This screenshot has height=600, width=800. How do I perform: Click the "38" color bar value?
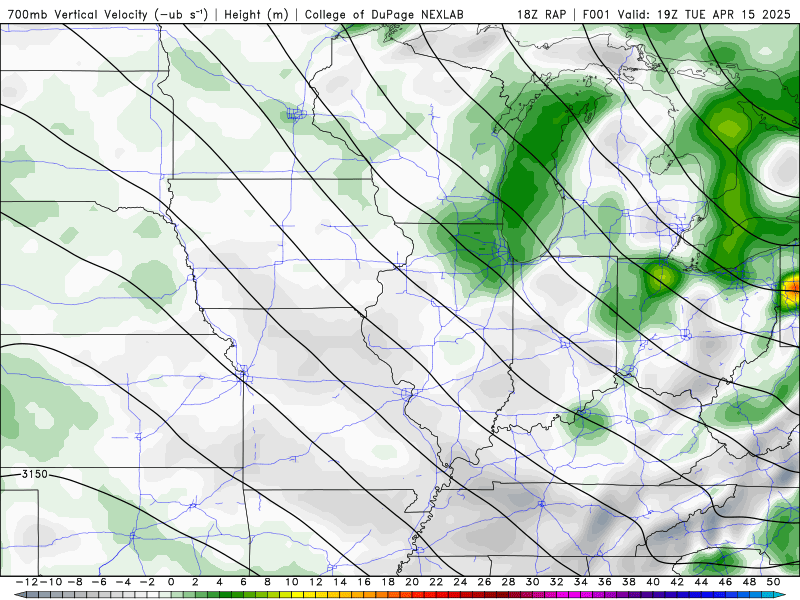(x=629, y=582)
